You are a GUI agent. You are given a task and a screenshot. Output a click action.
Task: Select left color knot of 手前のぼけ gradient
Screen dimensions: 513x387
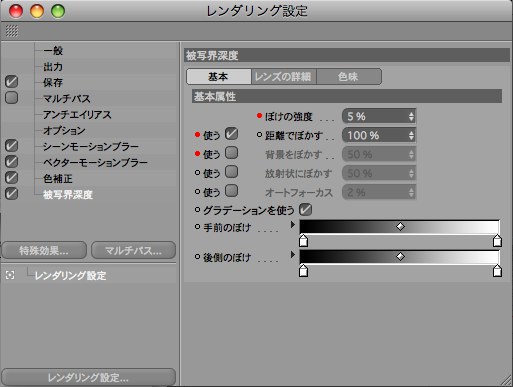303,240
